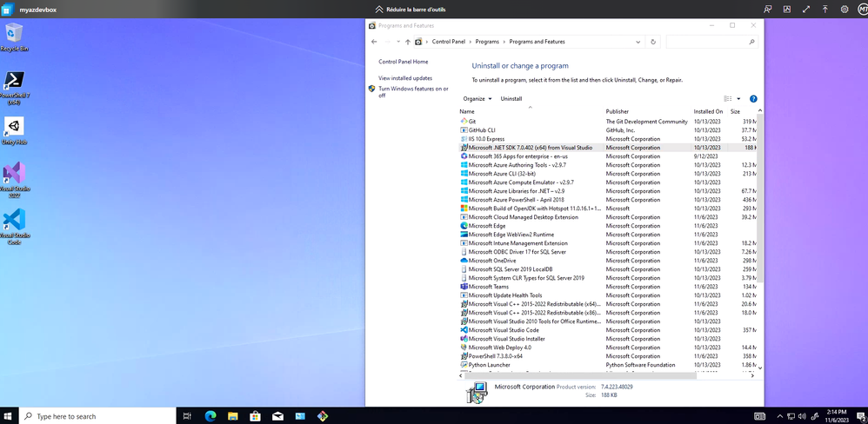The height and width of the screenshot is (424, 868).
Task: Open Control Panel Home link
Action: tap(403, 62)
